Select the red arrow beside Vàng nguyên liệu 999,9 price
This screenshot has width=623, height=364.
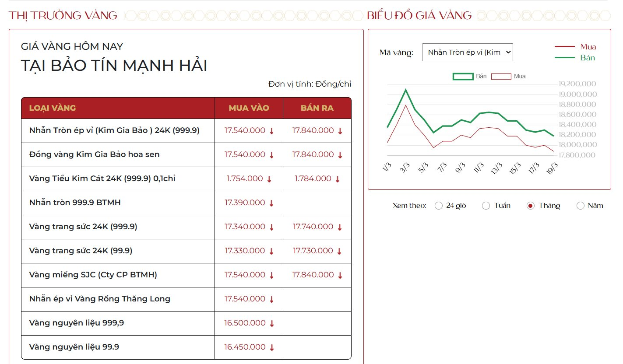[271, 323]
